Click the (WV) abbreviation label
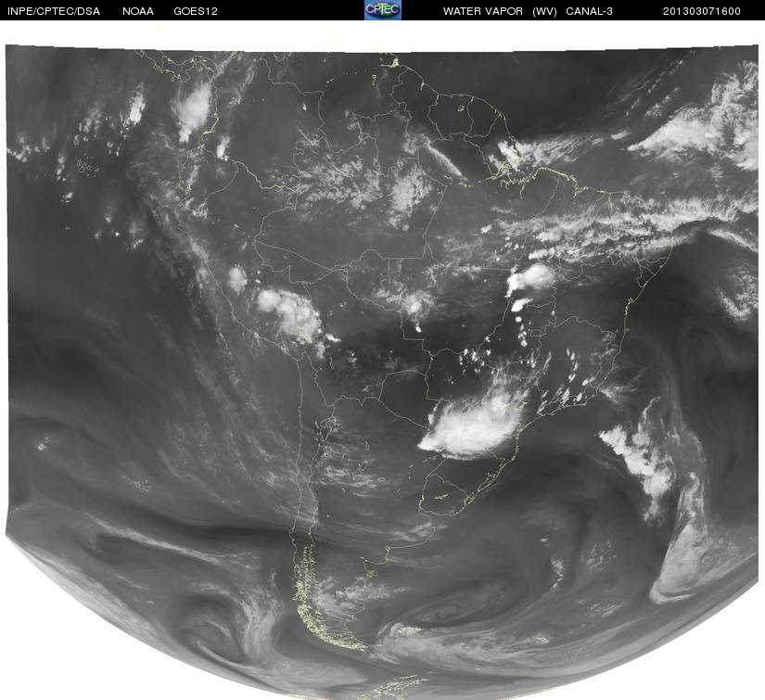 coord(544,11)
